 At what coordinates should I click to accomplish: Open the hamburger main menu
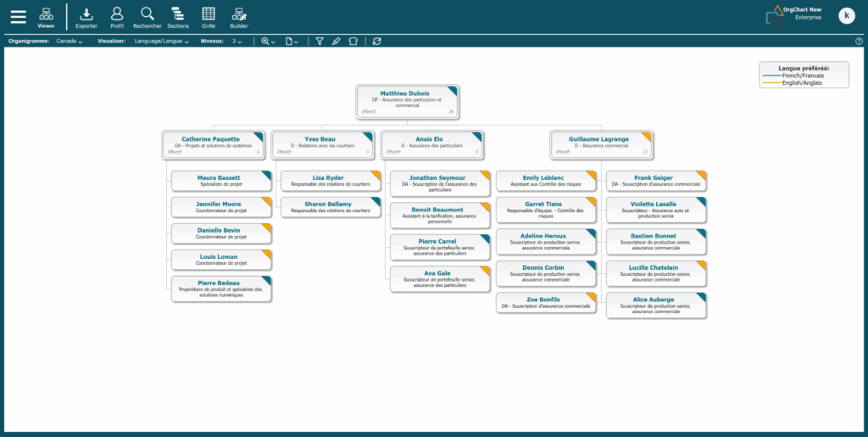[18, 17]
